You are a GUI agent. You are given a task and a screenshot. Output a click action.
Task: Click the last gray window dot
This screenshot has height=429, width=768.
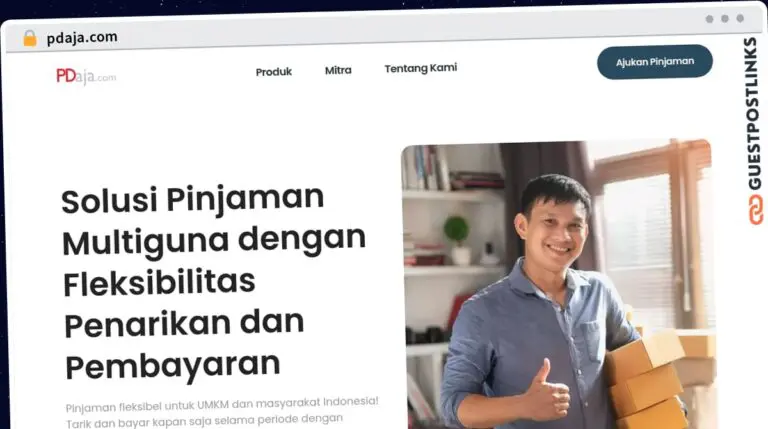click(740, 18)
